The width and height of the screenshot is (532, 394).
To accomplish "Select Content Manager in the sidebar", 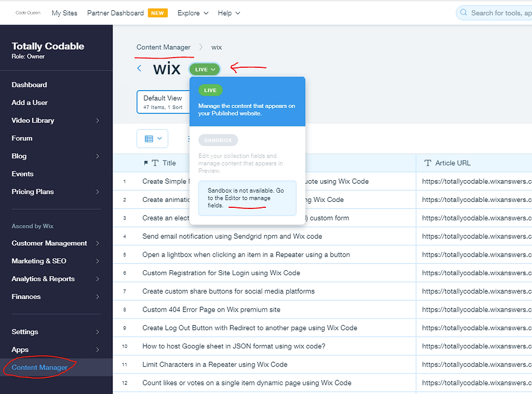I will coord(40,367).
